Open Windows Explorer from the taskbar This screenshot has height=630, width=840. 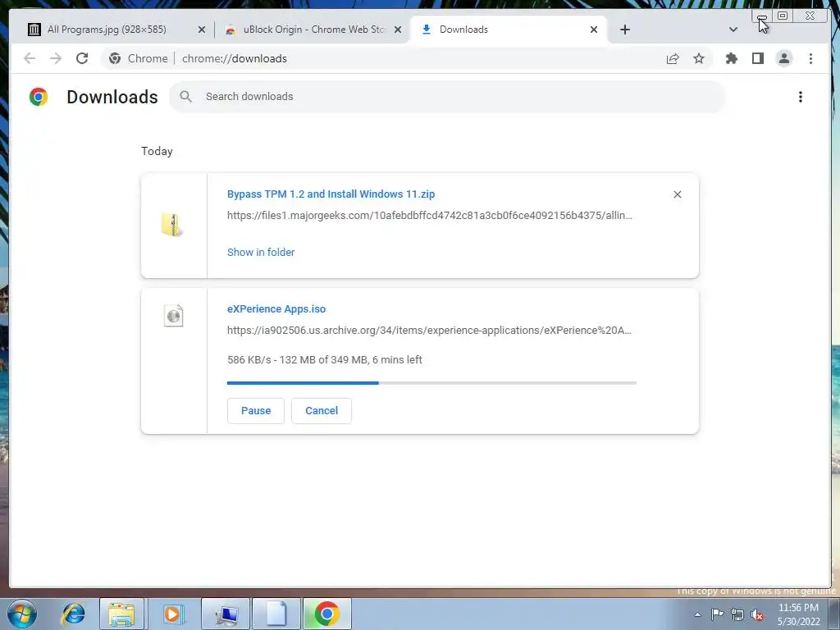pos(121,614)
